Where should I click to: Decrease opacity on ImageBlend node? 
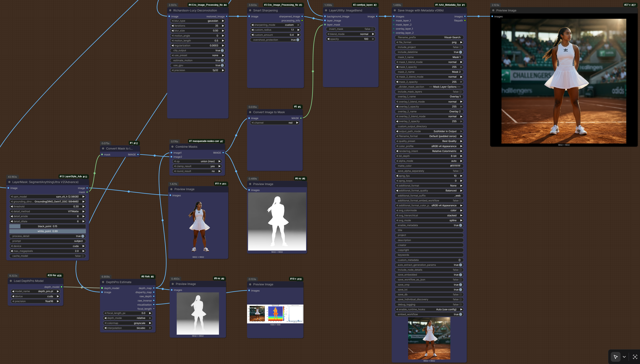(x=328, y=39)
